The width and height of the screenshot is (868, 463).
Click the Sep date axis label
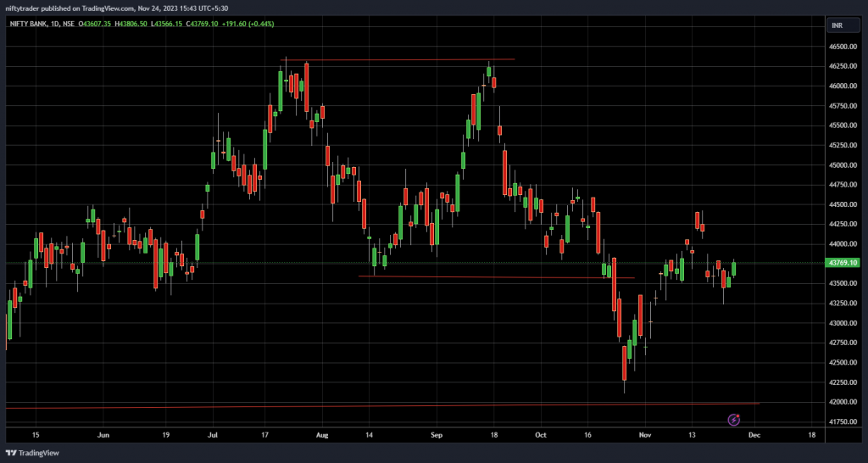click(x=437, y=435)
